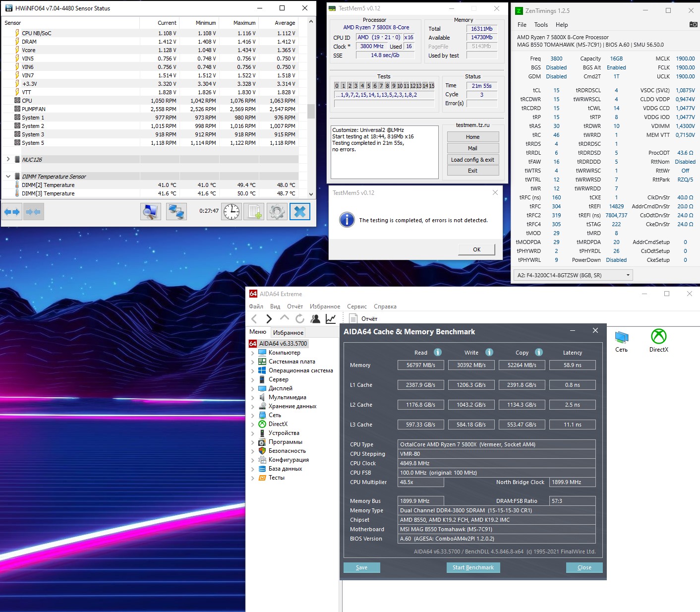The image size is (700, 612).
Task: Click Save in the benchmark window
Action: pyautogui.click(x=362, y=567)
